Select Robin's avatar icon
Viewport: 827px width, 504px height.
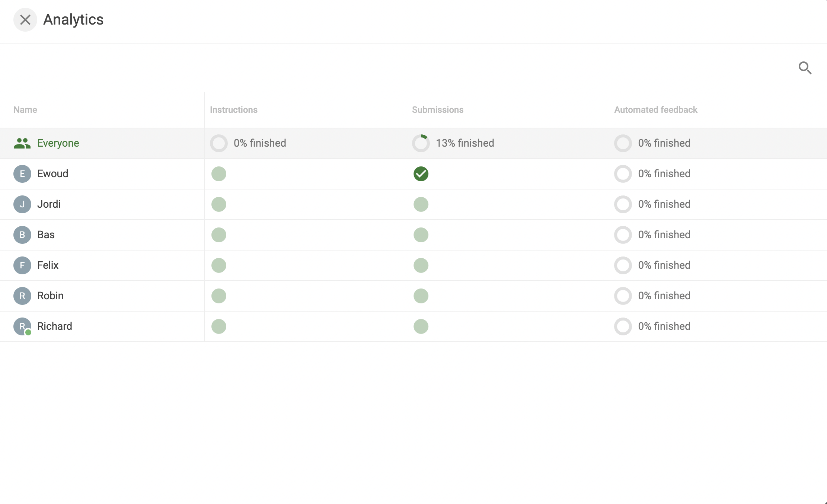click(22, 296)
